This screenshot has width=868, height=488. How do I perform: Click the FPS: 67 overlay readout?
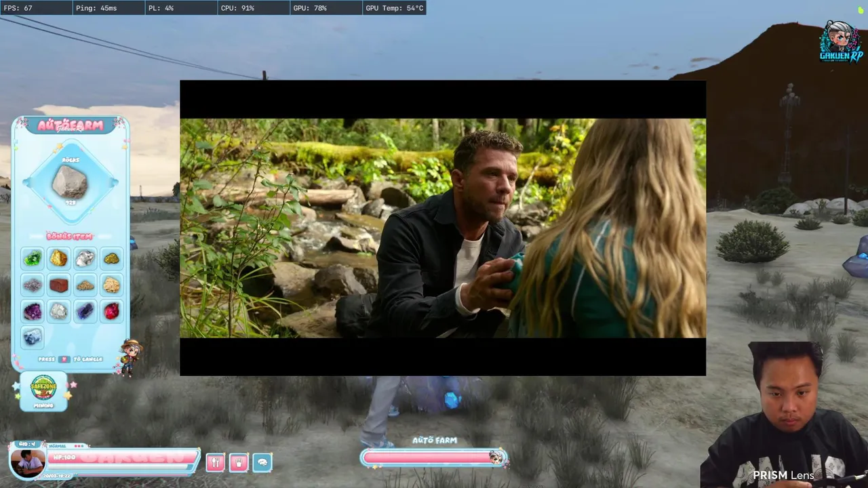pos(35,8)
